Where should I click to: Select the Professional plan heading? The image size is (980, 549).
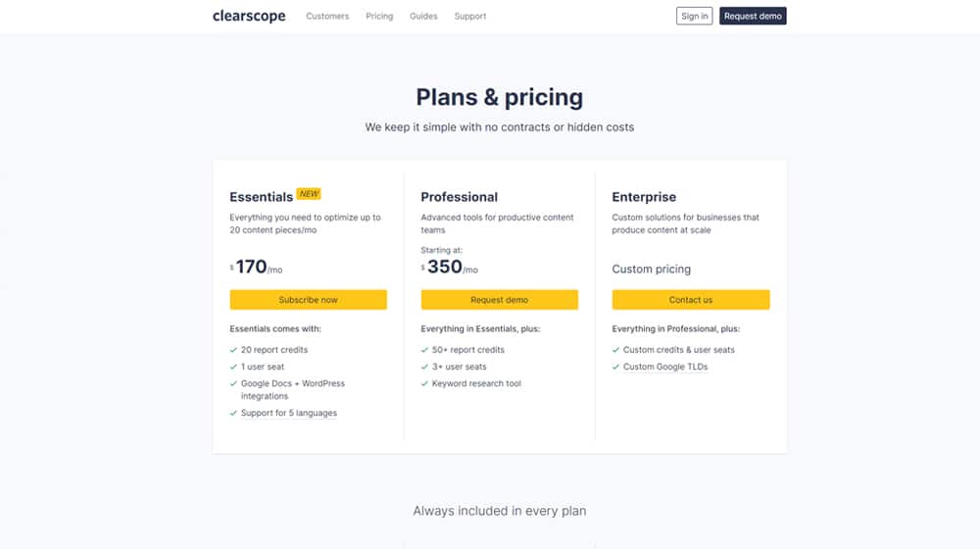pos(460,197)
